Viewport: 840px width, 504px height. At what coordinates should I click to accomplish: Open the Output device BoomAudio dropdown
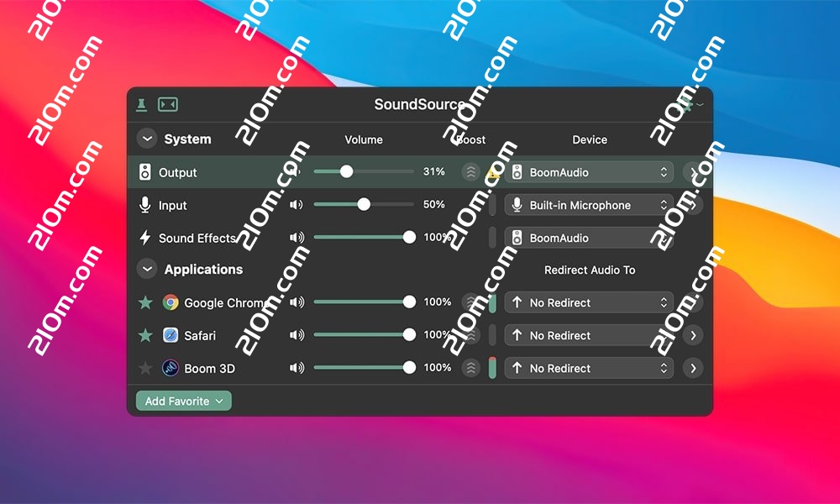point(589,172)
